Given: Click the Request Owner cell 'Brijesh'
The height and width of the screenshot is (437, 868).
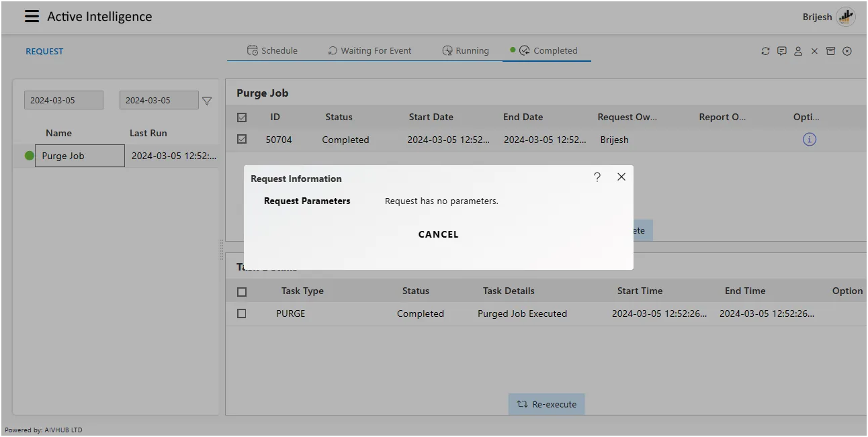Looking at the screenshot, I should click(x=614, y=140).
